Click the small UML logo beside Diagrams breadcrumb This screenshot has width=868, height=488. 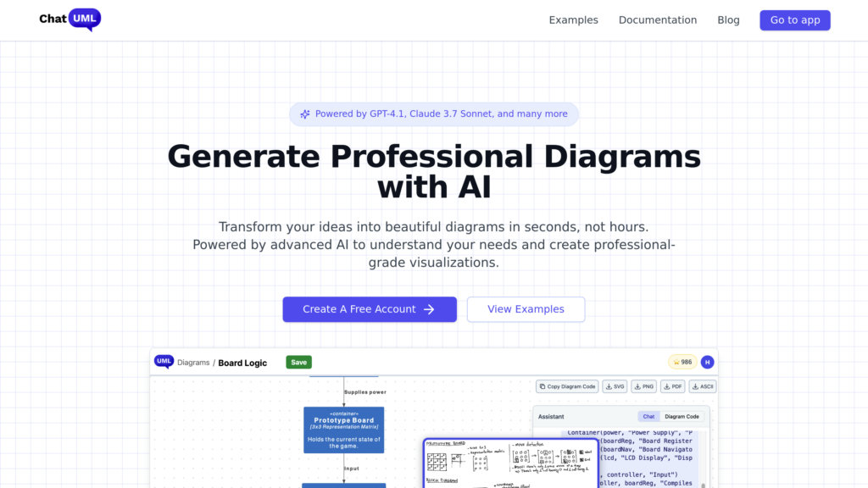point(163,362)
